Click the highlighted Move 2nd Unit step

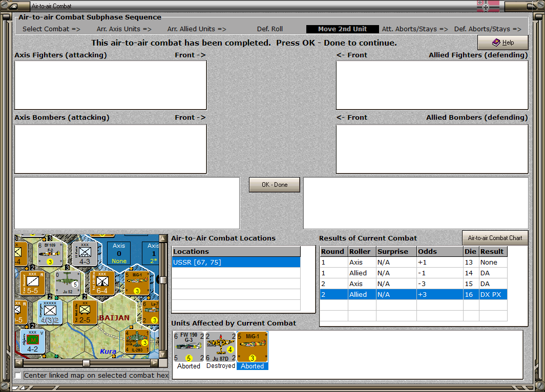click(x=342, y=29)
